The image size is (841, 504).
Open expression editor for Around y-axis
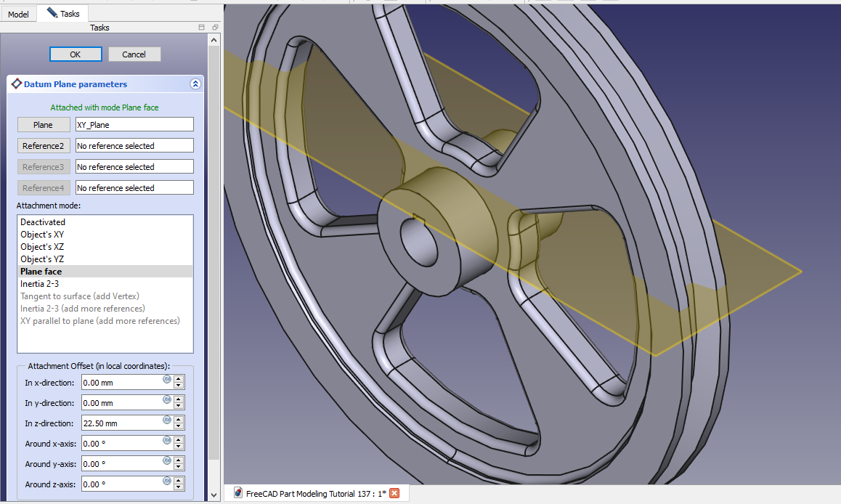tap(166, 460)
